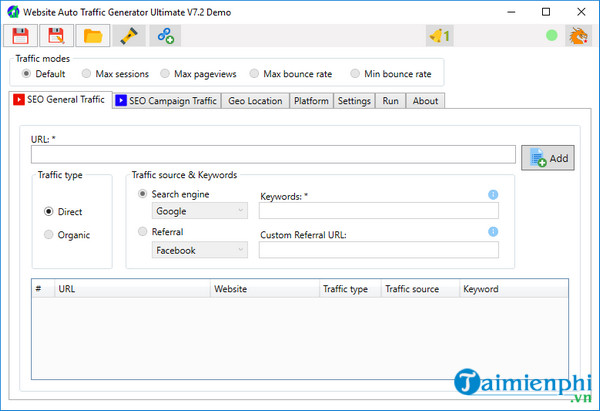
Task: Click the info icon beside Keywords
Action: coord(493,195)
